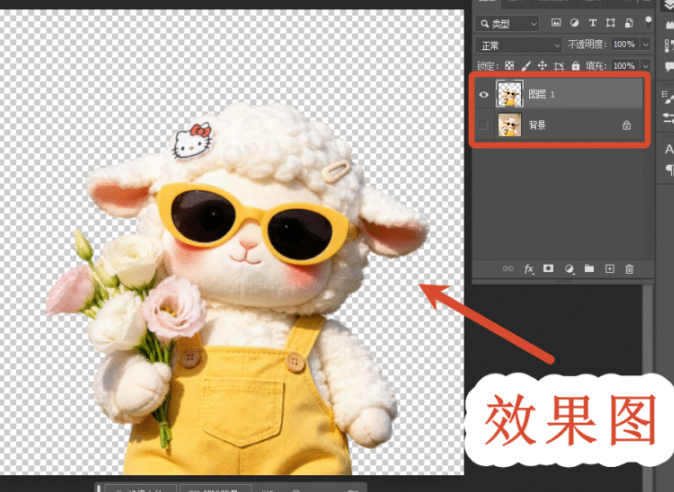The height and width of the screenshot is (492, 674).
Task: Expand the fill slider arrow
Action: coord(646,66)
